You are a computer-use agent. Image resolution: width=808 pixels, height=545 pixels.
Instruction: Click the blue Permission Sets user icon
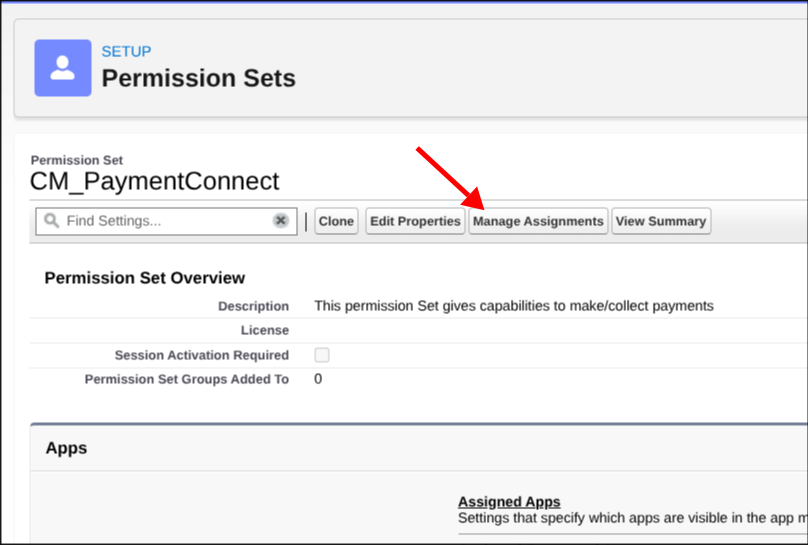(63, 68)
